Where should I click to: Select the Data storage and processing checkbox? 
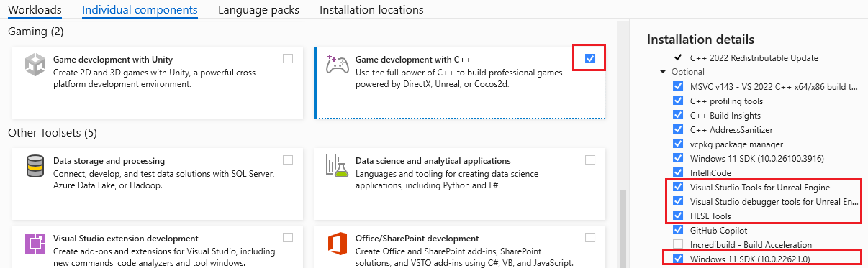click(x=288, y=160)
